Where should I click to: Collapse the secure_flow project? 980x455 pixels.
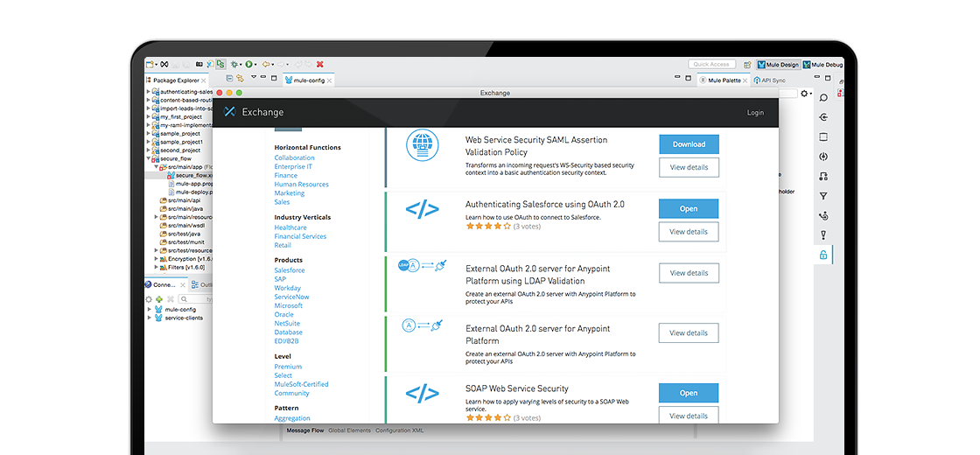coord(148,159)
